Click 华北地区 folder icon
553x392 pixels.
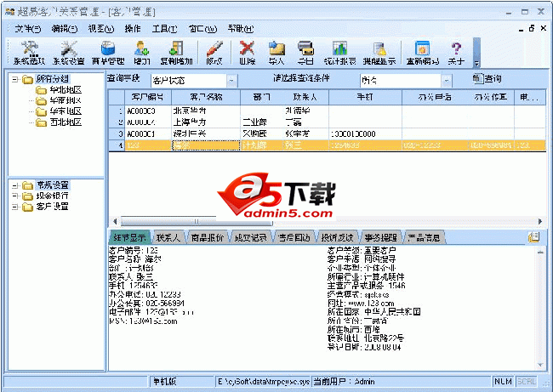tap(41, 90)
